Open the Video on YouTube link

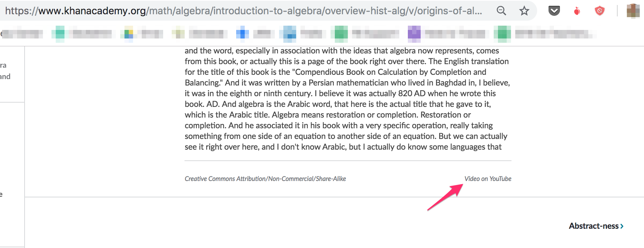488,179
